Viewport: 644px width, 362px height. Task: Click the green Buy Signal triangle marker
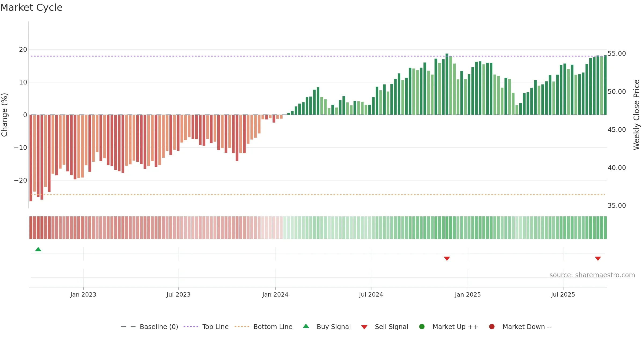(x=38, y=249)
